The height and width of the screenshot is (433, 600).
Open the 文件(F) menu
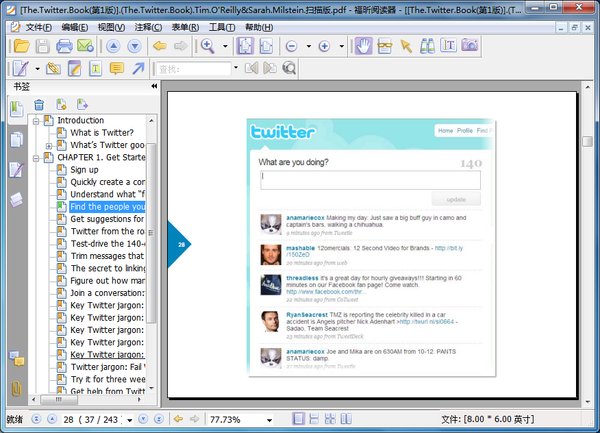click(39, 27)
